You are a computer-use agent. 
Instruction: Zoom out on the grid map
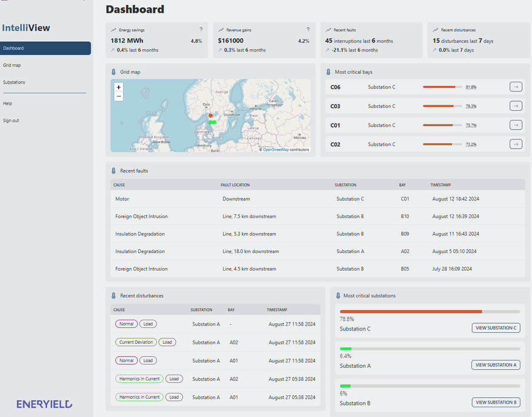point(118,96)
